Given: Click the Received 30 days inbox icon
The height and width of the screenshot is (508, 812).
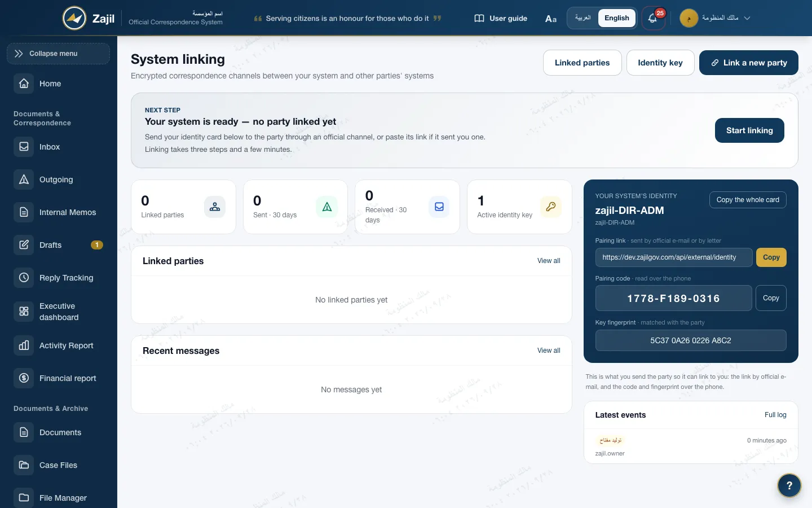Looking at the screenshot, I should point(439,207).
